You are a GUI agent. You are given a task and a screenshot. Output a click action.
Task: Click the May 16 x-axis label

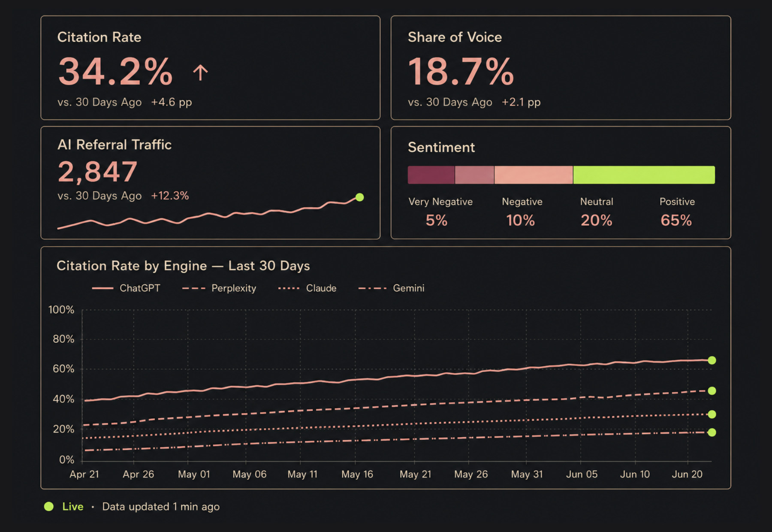tap(357, 475)
